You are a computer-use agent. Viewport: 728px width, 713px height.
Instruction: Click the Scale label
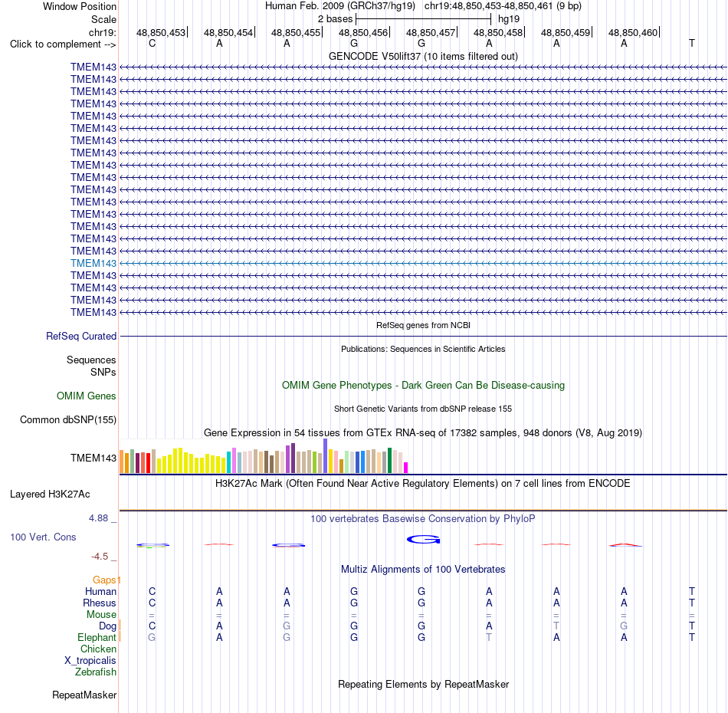tap(103, 19)
